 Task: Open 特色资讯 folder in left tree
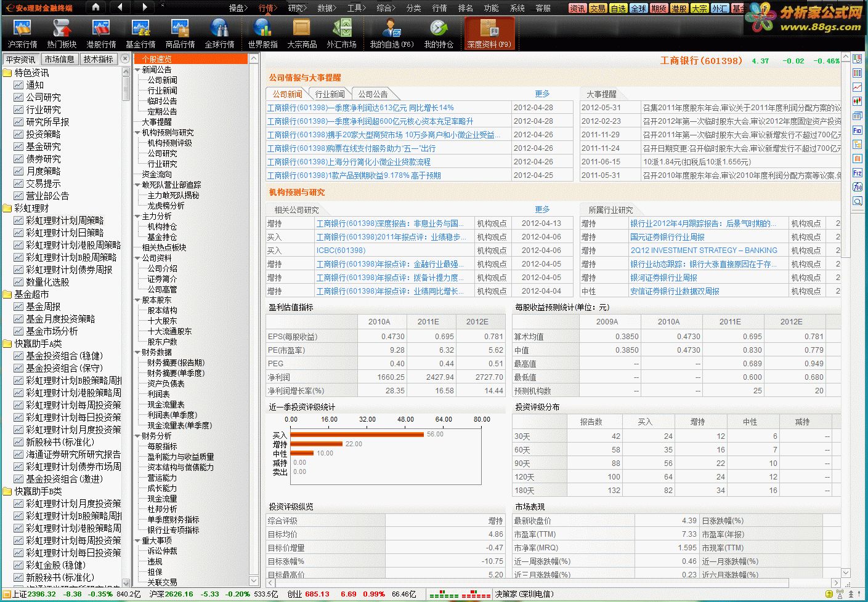click(x=31, y=73)
